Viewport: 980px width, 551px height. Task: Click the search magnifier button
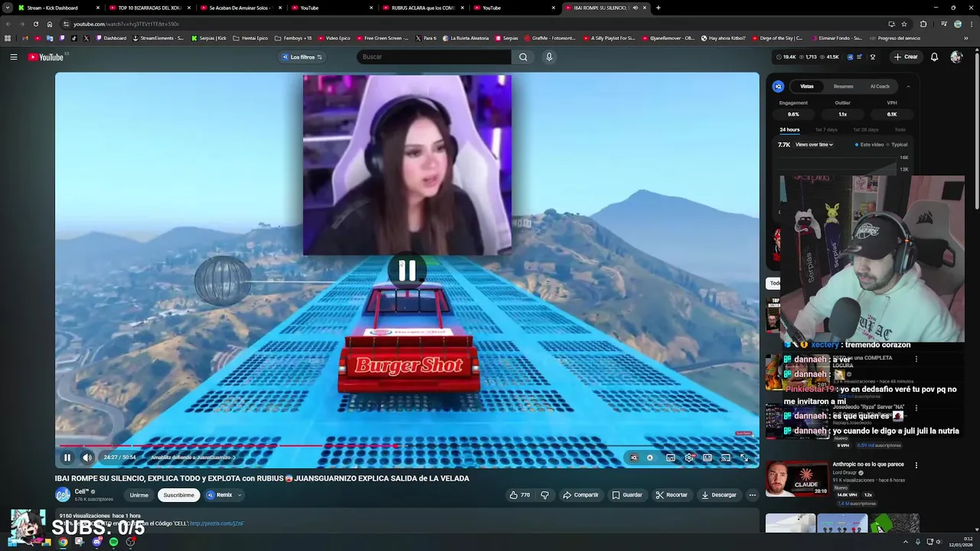pyautogui.click(x=523, y=57)
